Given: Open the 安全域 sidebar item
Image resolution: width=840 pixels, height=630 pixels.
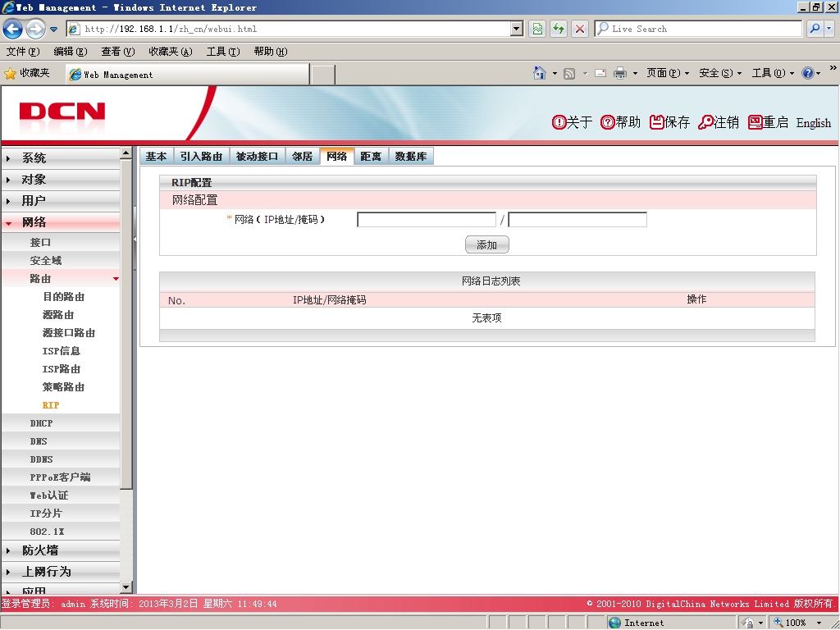Looking at the screenshot, I should (46, 260).
